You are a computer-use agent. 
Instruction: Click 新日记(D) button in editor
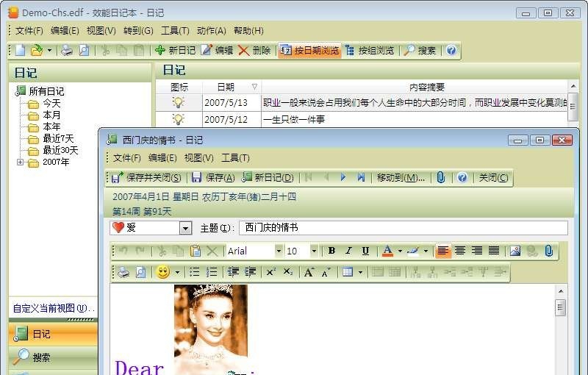point(268,177)
